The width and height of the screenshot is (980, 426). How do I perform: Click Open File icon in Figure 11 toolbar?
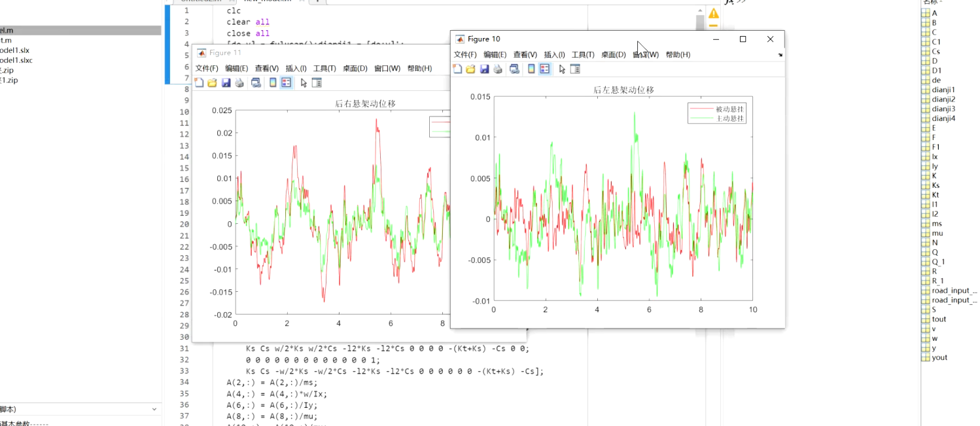[x=212, y=83]
